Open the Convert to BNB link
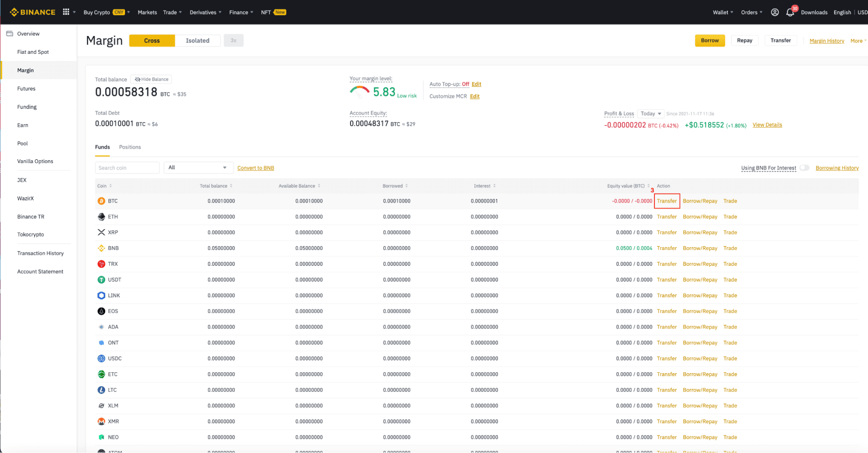The width and height of the screenshot is (868, 453). (256, 168)
